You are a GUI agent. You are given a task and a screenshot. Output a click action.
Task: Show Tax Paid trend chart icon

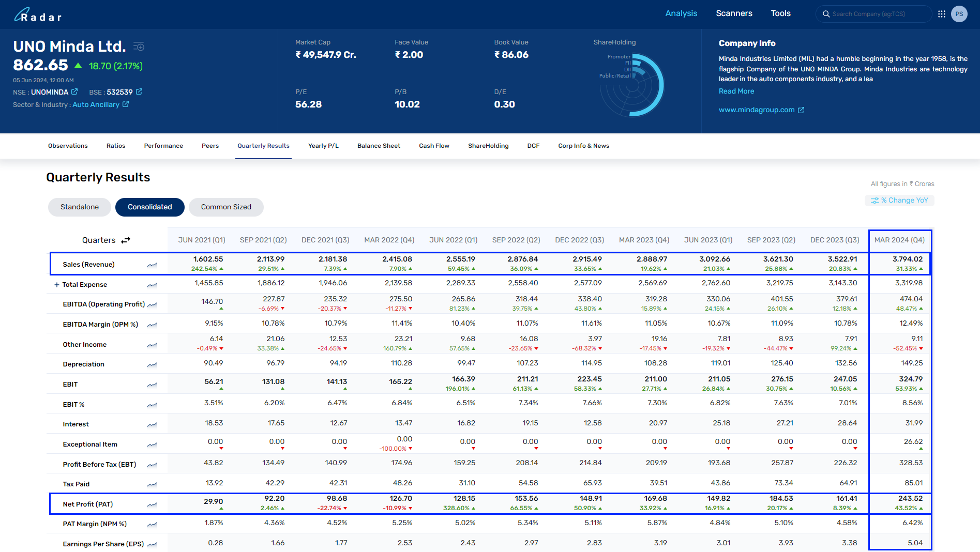152,484
